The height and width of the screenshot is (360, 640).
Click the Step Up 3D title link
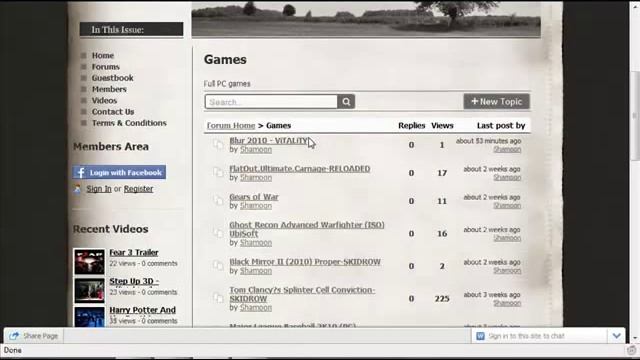click(x=134, y=281)
